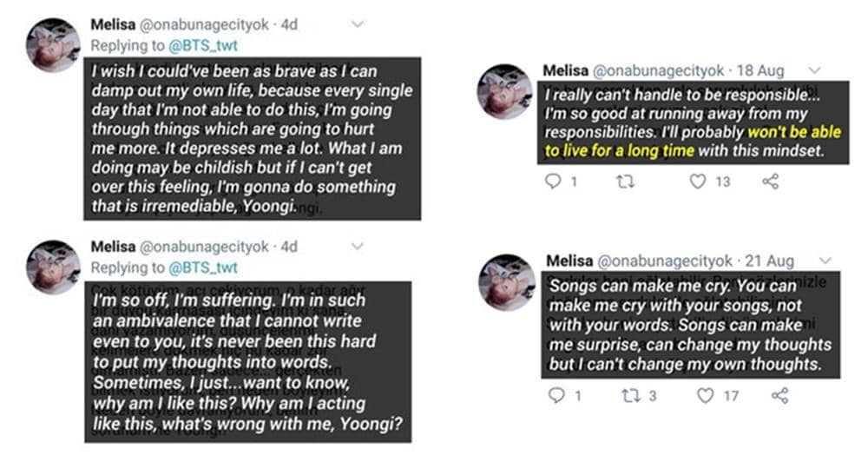
Task: Click Melisa's avatar on first 4d tweet
Action: (x=54, y=45)
